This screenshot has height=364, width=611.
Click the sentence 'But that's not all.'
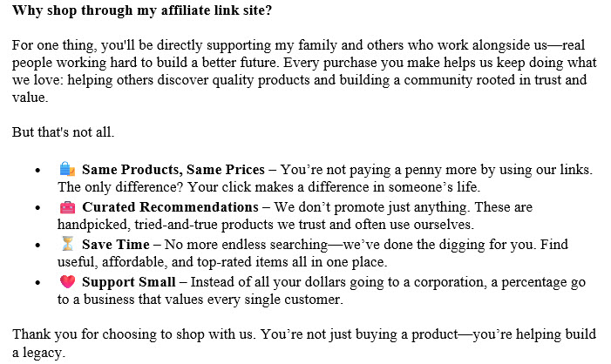click(63, 132)
